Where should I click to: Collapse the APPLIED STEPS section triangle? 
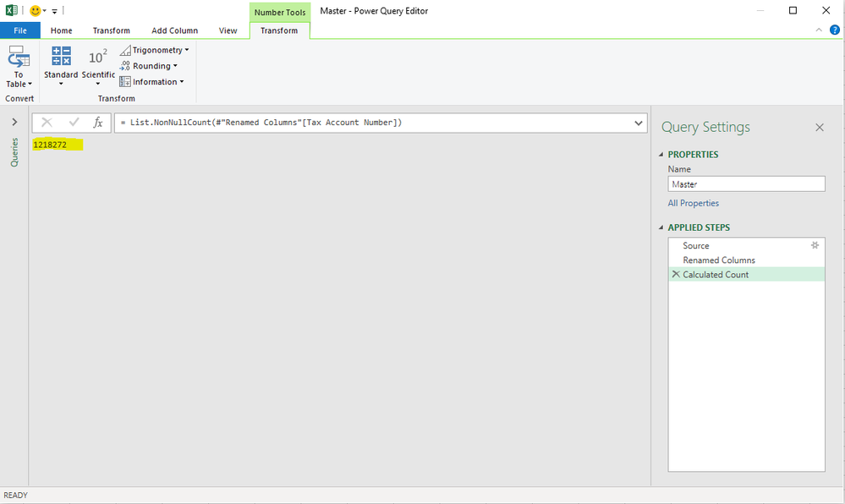661,227
